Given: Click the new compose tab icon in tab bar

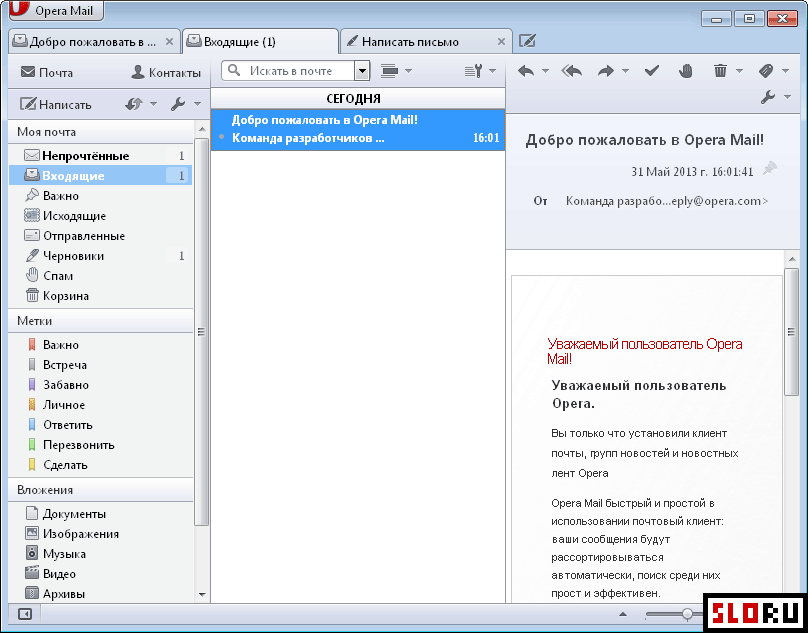Looking at the screenshot, I should (527, 41).
